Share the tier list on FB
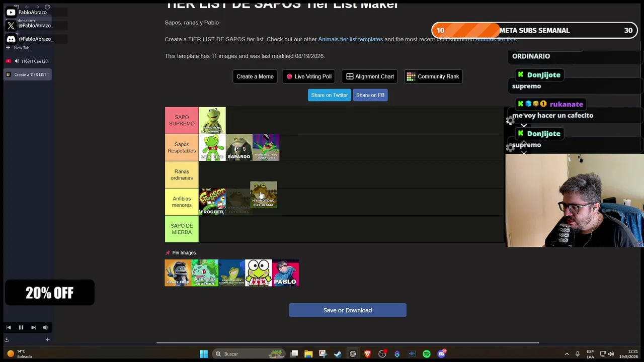 (370, 95)
